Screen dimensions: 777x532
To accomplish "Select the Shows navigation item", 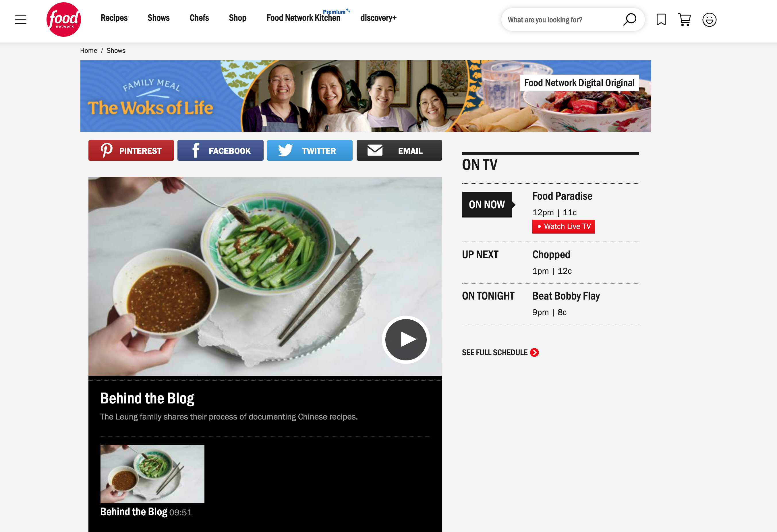I will point(158,18).
